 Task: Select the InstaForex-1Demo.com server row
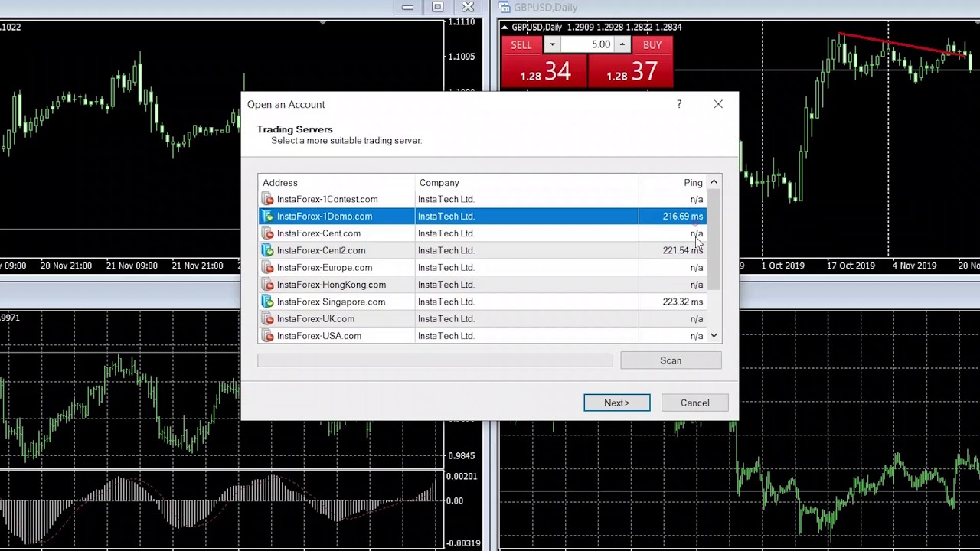[482, 217]
